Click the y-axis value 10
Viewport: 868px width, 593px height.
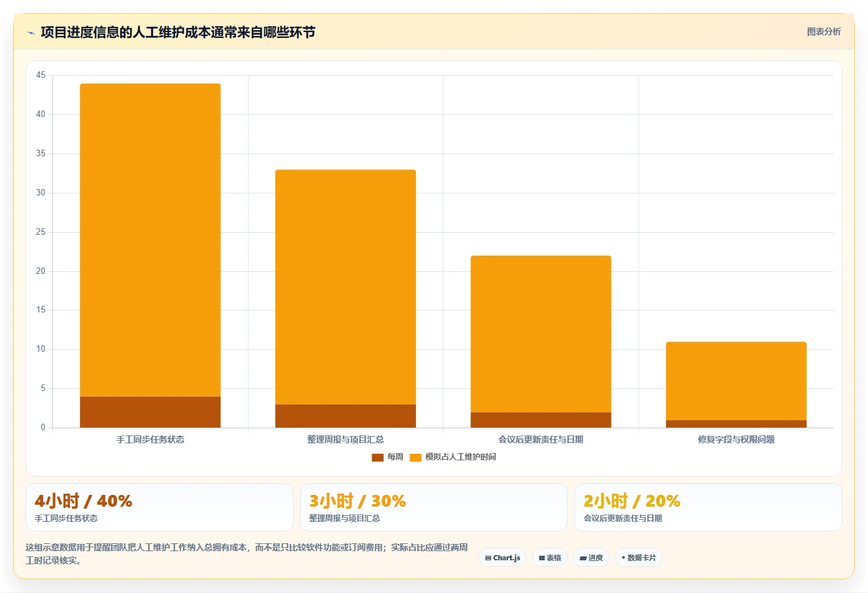[41, 349]
